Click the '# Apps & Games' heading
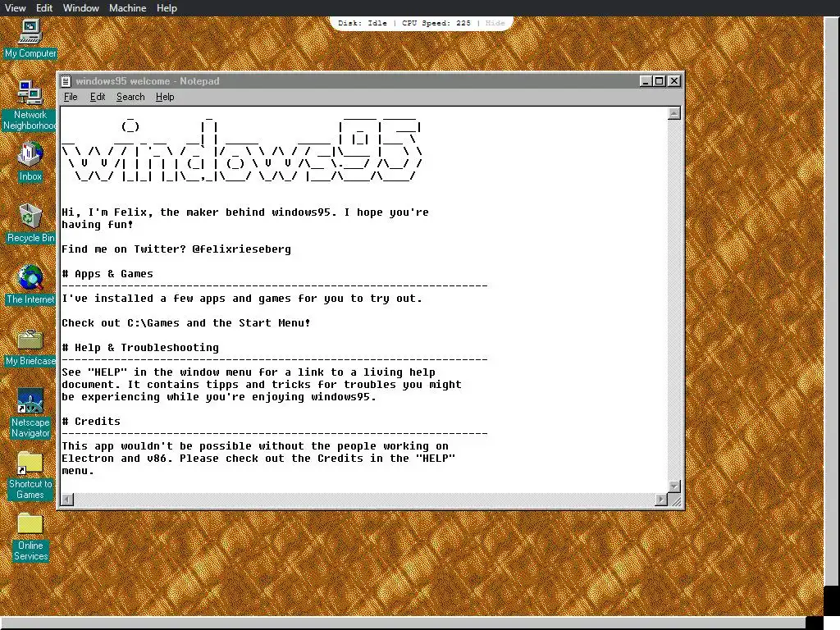840x630 pixels. pos(107,274)
